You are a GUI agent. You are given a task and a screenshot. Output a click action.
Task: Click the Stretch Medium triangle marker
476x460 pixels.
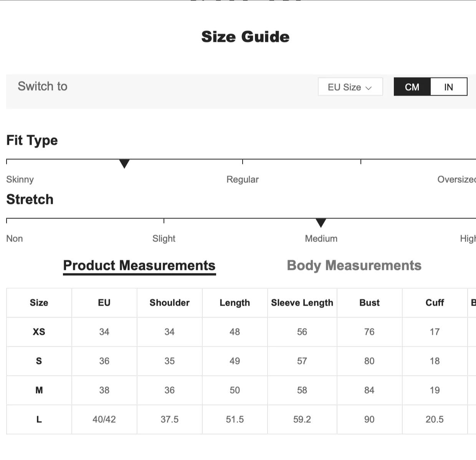[x=321, y=223]
